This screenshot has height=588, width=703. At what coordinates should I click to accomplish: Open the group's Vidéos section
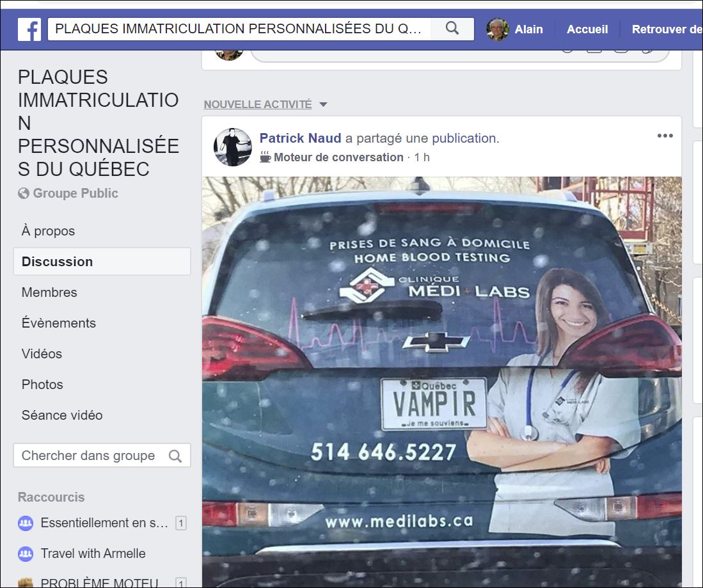[42, 354]
